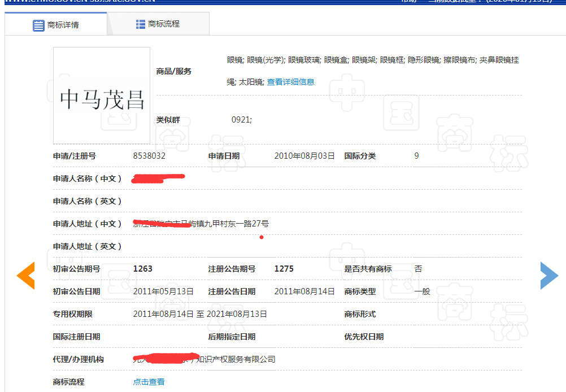This screenshot has height=392, width=566.
Task: Click the similar group code 0921
Action: [x=241, y=120]
